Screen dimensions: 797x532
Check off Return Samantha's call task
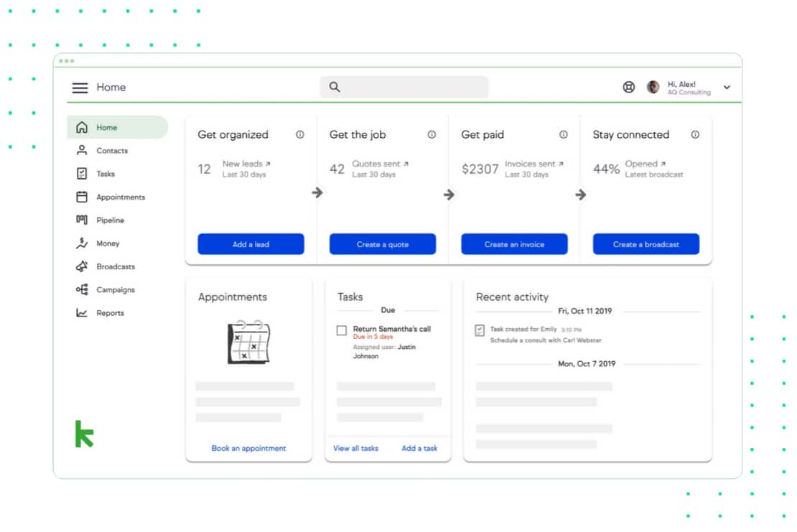342,330
